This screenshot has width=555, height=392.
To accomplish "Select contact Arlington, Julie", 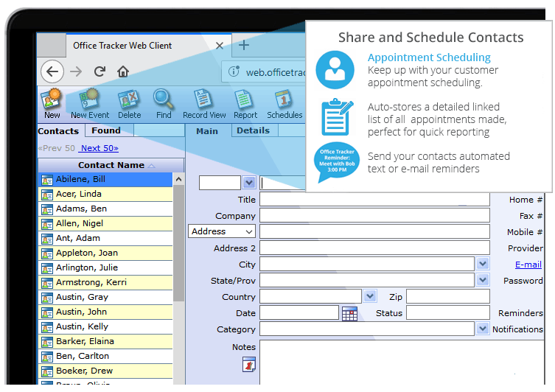I will (105, 267).
